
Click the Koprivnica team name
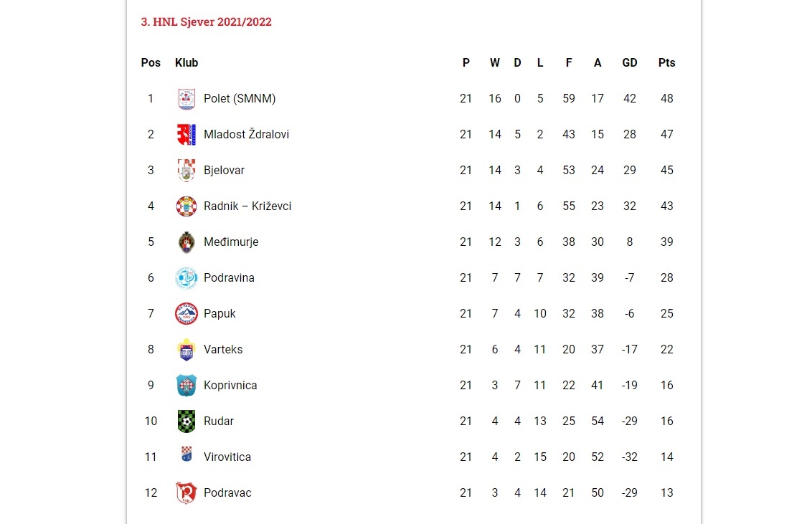point(230,386)
